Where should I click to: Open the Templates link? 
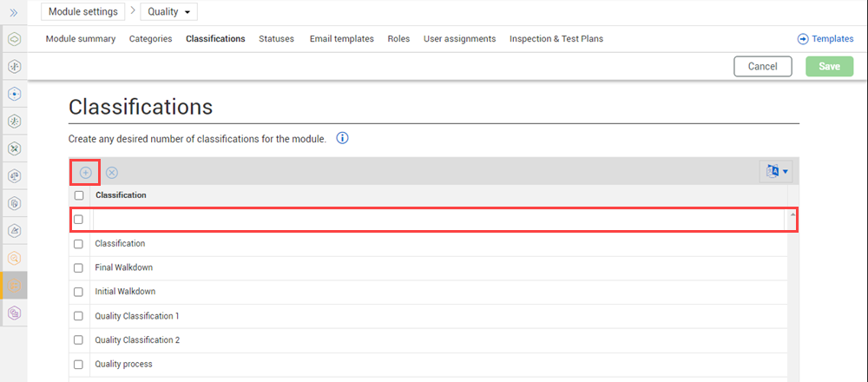click(825, 39)
